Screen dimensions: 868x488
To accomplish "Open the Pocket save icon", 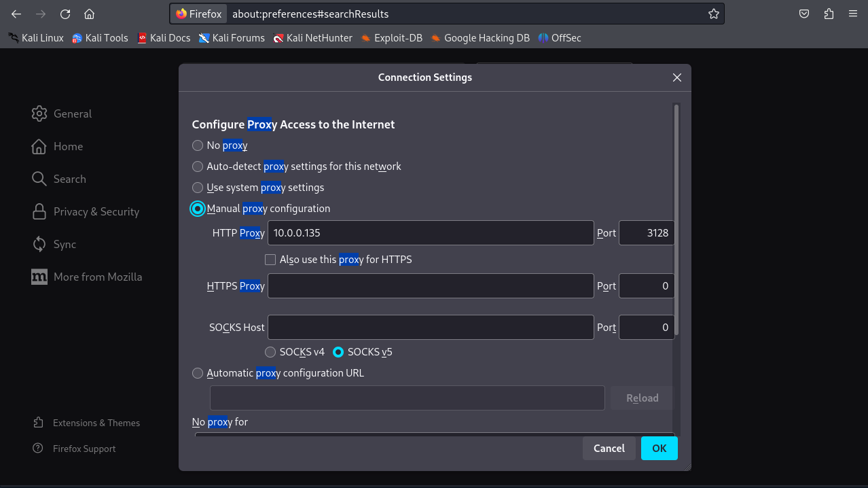I will (804, 14).
